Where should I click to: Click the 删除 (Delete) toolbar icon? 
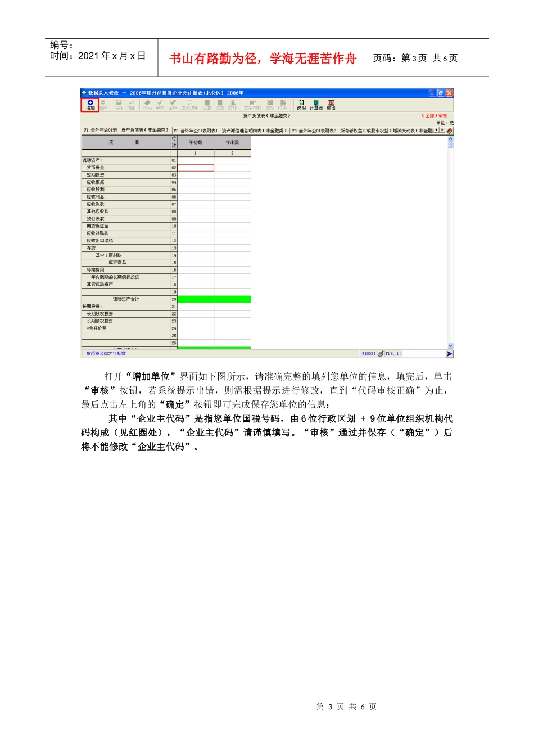pos(103,105)
